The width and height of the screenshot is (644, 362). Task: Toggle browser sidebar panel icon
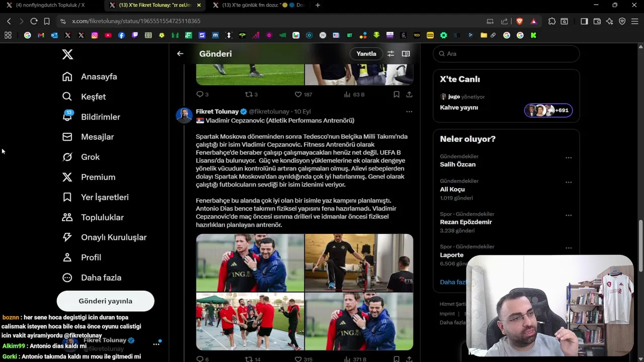(x=584, y=21)
